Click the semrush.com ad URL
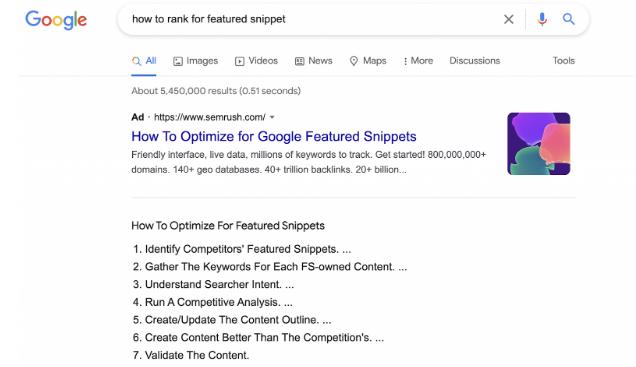This screenshot has width=636, height=367. click(210, 117)
